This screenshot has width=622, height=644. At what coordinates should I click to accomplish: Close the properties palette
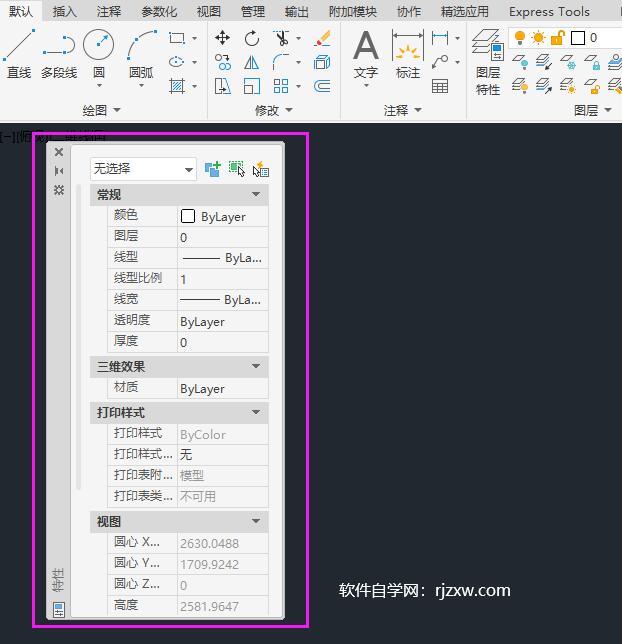coord(59,152)
